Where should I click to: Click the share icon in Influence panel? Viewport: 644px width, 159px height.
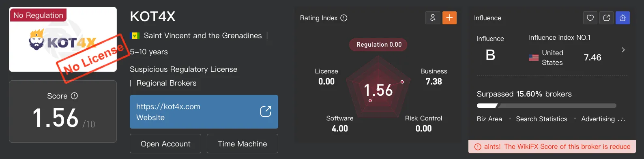click(607, 18)
